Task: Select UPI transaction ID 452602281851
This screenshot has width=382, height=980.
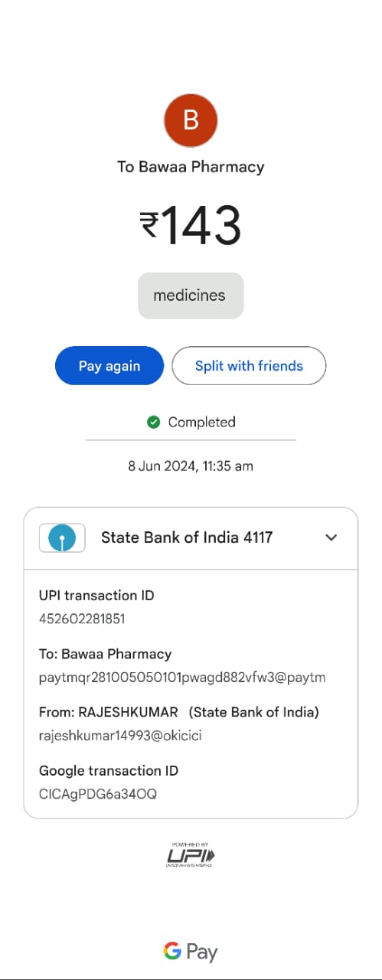Action: click(x=82, y=619)
